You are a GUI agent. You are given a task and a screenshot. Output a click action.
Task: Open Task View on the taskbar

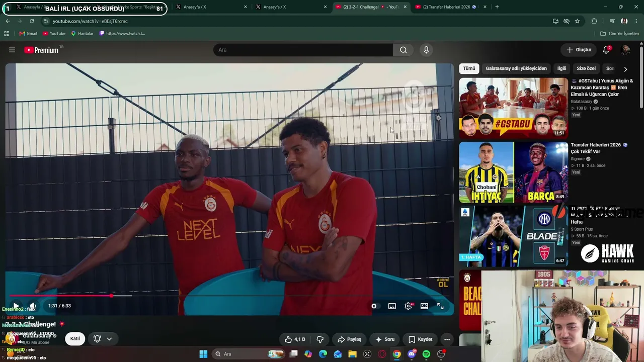(294, 354)
